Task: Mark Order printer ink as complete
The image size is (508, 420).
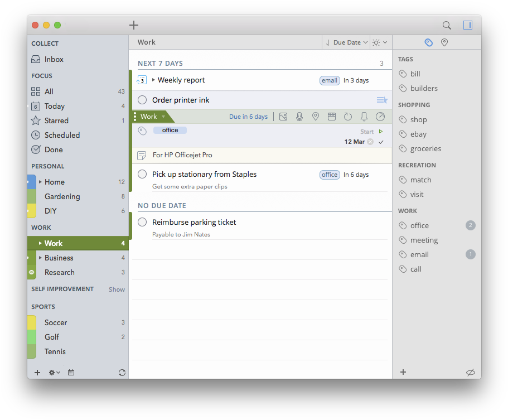Action: pos(142,100)
